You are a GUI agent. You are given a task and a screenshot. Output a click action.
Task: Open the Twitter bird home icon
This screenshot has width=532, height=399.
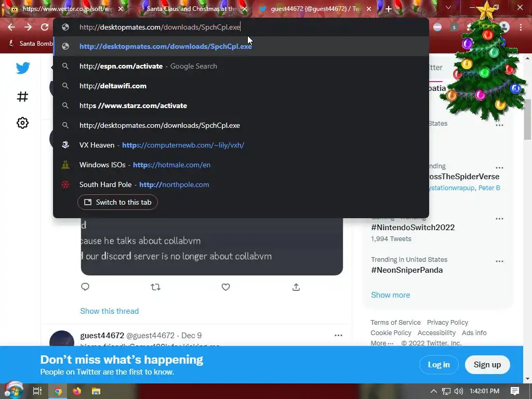tap(23, 68)
